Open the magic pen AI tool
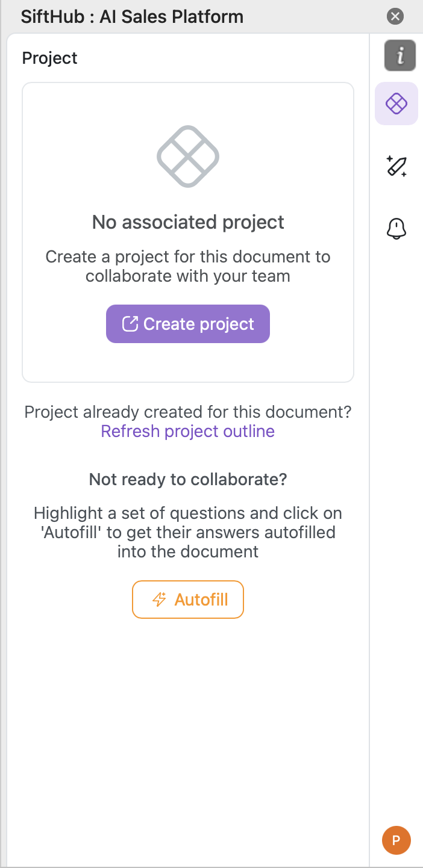Image resolution: width=423 pixels, height=868 pixels. (396, 166)
